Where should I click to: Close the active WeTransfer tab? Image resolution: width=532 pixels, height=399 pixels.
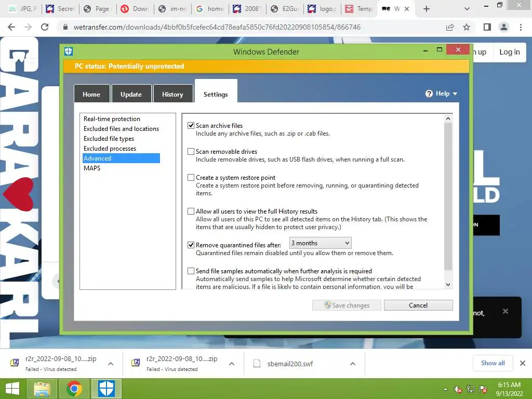(407, 9)
